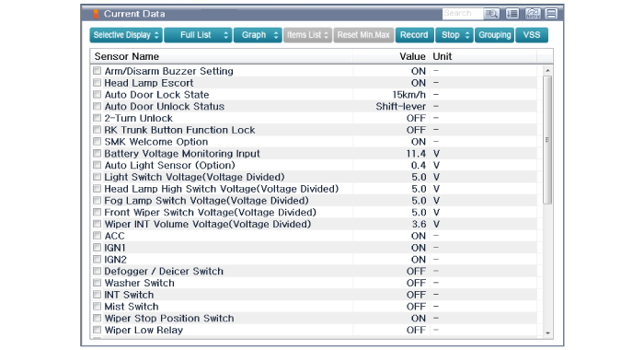
Task: Click the sort list icon in title bar
Action: pos(512,14)
